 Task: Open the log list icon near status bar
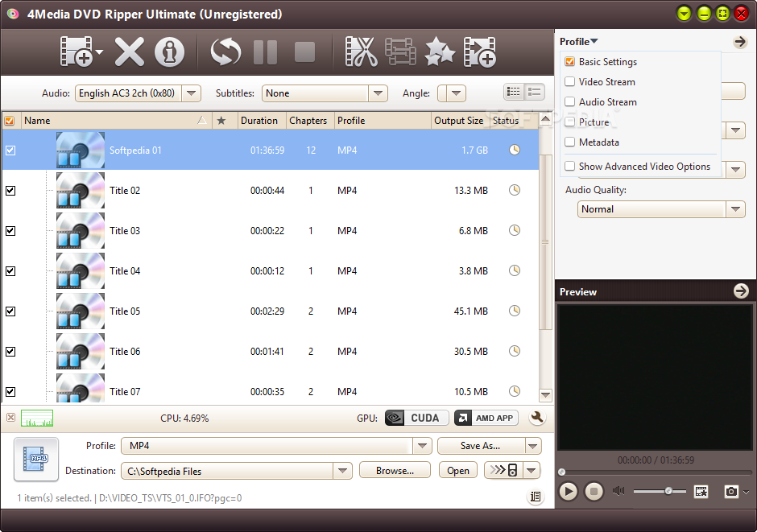click(536, 497)
